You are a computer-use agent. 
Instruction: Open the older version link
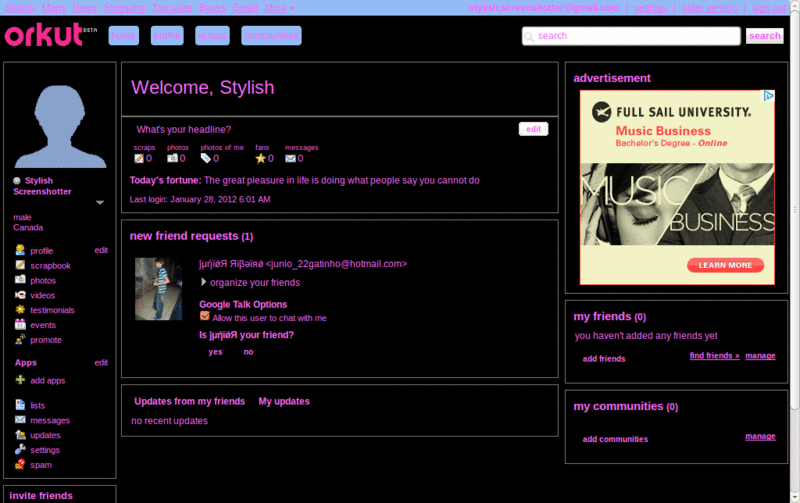(x=709, y=8)
